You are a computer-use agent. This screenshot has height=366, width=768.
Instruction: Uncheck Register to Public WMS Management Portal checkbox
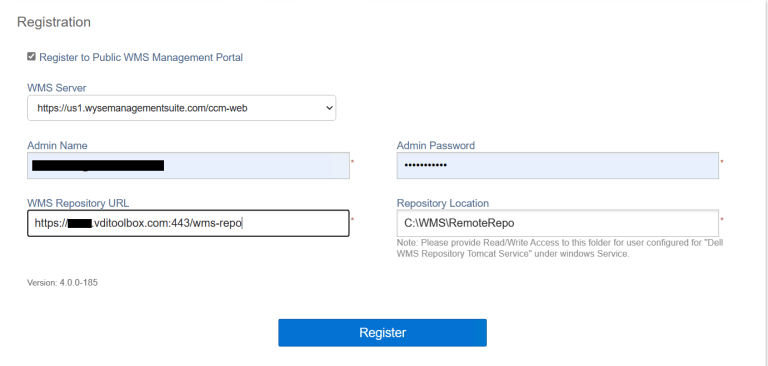[x=31, y=57]
